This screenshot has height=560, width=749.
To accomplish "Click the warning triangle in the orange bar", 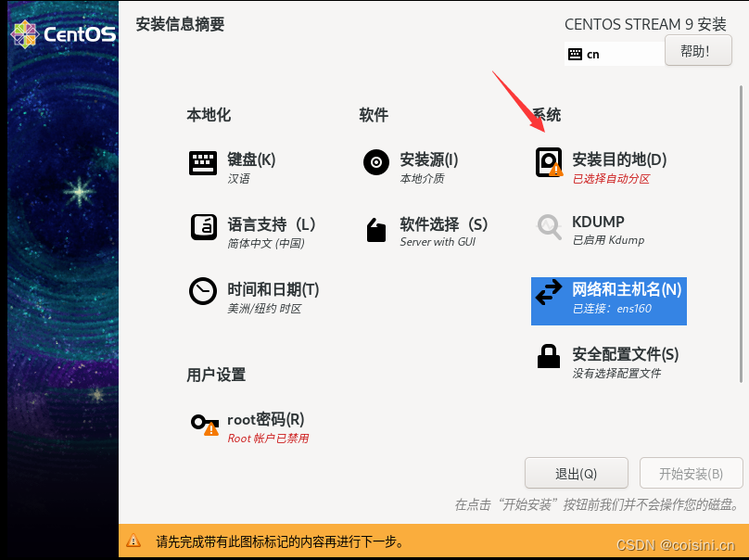I will [x=133, y=541].
